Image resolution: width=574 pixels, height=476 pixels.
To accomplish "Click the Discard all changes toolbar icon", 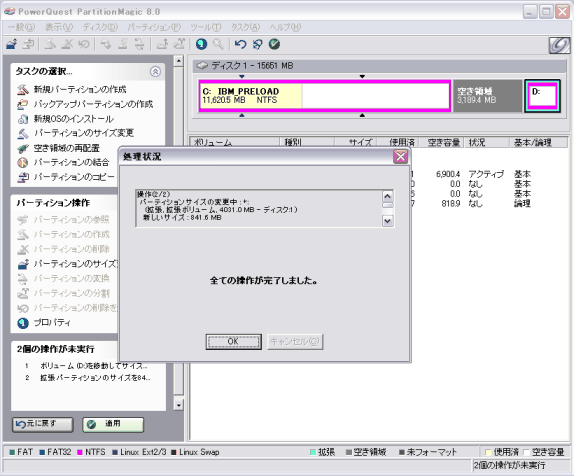I will (257, 44).
